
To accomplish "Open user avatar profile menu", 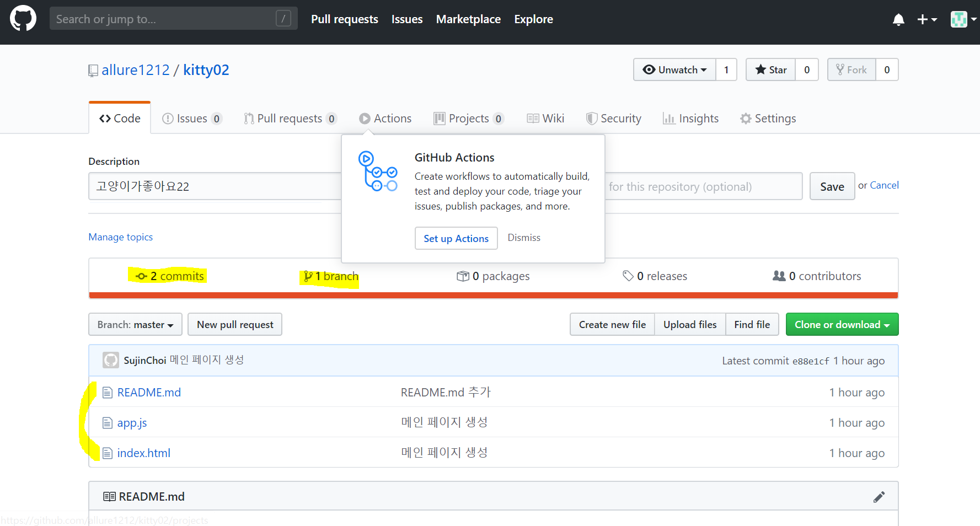I will pos(963,19).
